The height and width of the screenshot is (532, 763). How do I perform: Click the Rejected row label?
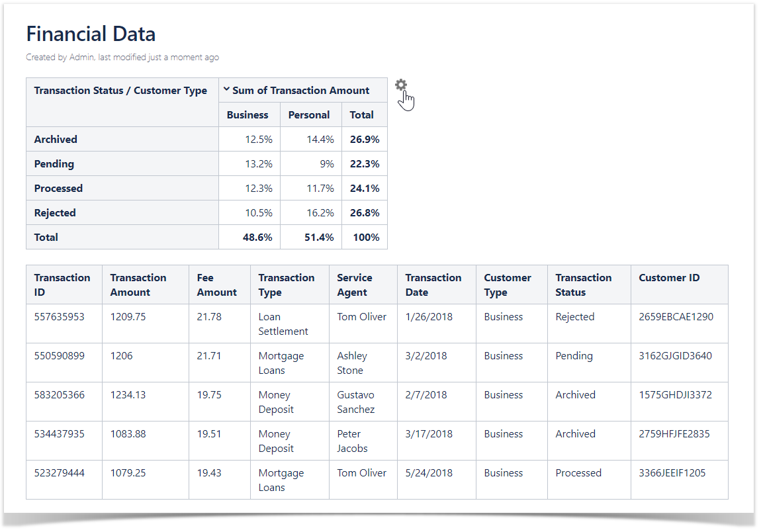55,213
